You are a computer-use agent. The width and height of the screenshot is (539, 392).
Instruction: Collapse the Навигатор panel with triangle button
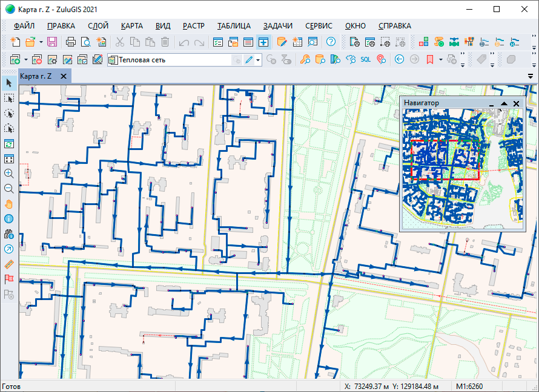coord(504,104)
